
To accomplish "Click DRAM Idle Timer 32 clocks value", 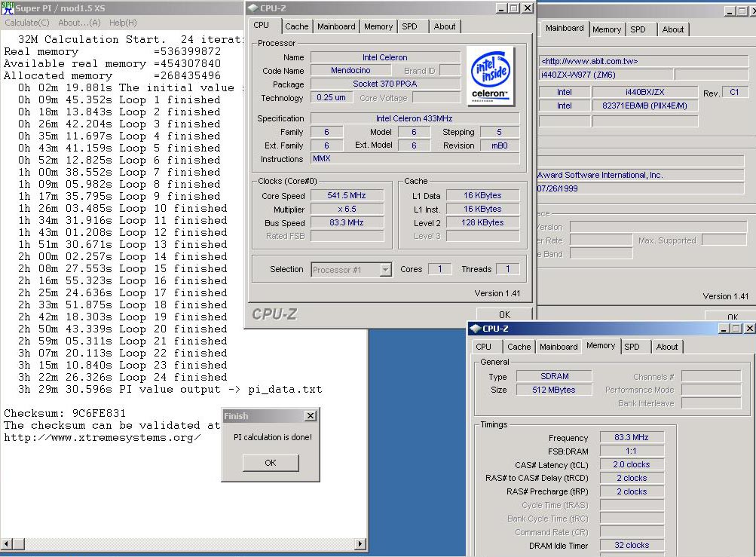I will pyautogui.click(x=632, y=545).
